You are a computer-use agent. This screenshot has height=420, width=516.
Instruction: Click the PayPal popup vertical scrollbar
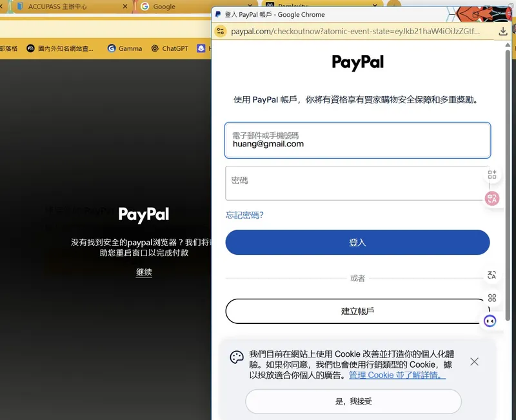tap(508, 185)
